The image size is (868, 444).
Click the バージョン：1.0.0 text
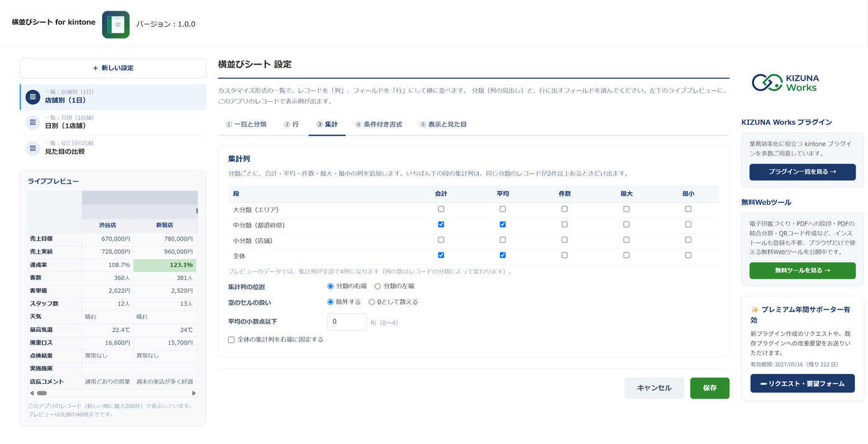point(166,24)
